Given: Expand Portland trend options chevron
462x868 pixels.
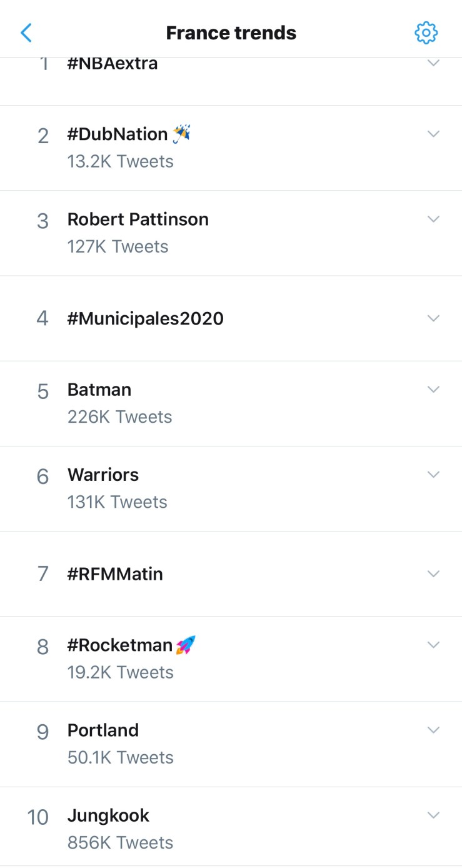Looking at the screenshot, I should (433, 730).
